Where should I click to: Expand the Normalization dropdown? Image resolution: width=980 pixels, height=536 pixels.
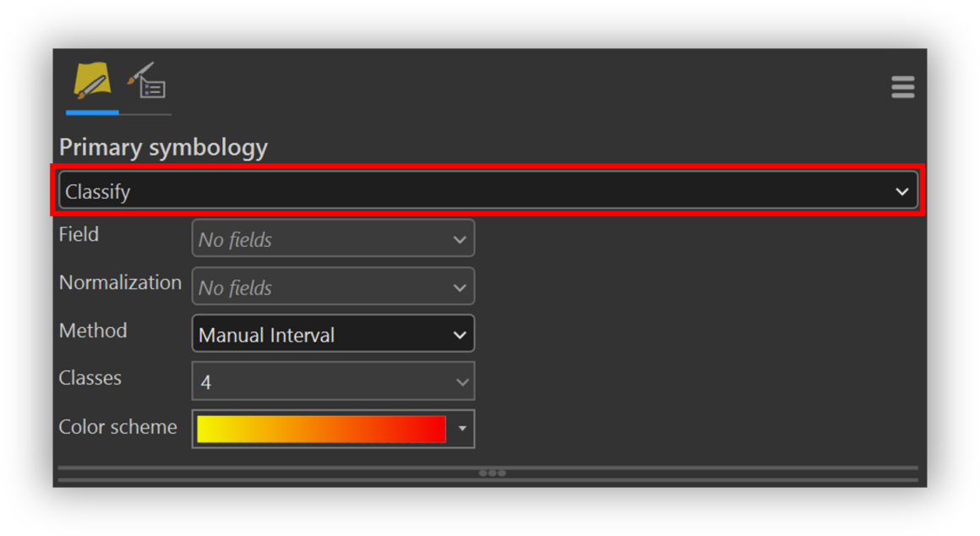(x=333, y=287)
